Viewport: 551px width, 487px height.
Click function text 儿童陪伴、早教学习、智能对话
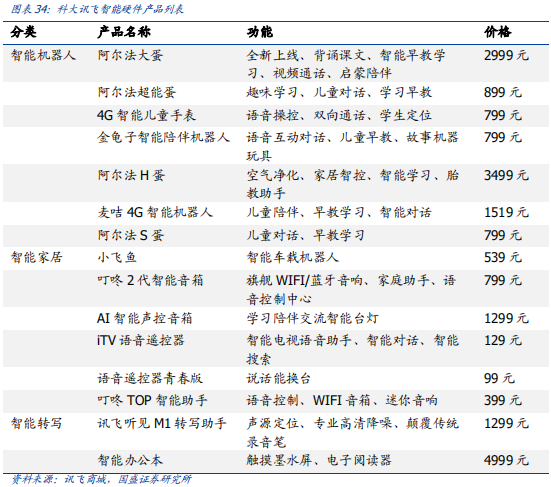click(x=339, y=212)
